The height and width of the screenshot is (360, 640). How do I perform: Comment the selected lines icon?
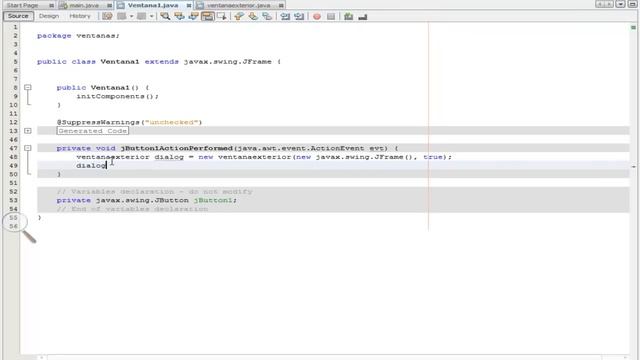[x=348, y=16]
